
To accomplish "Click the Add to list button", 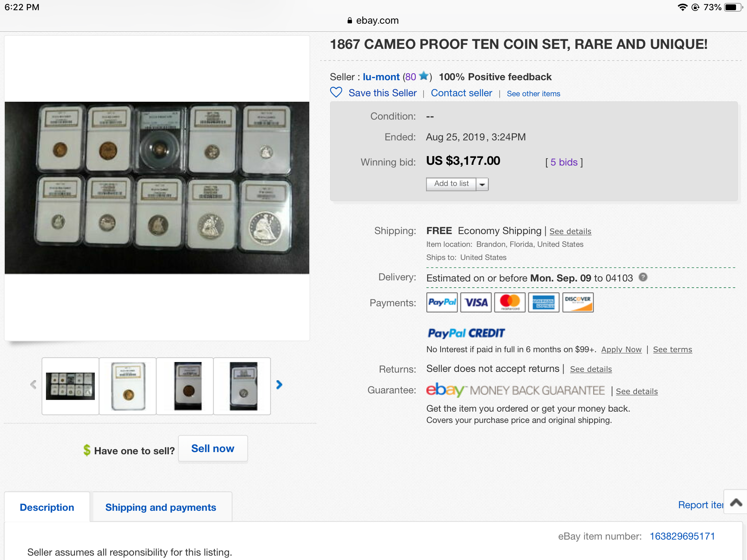I will [x=451, y=184].
